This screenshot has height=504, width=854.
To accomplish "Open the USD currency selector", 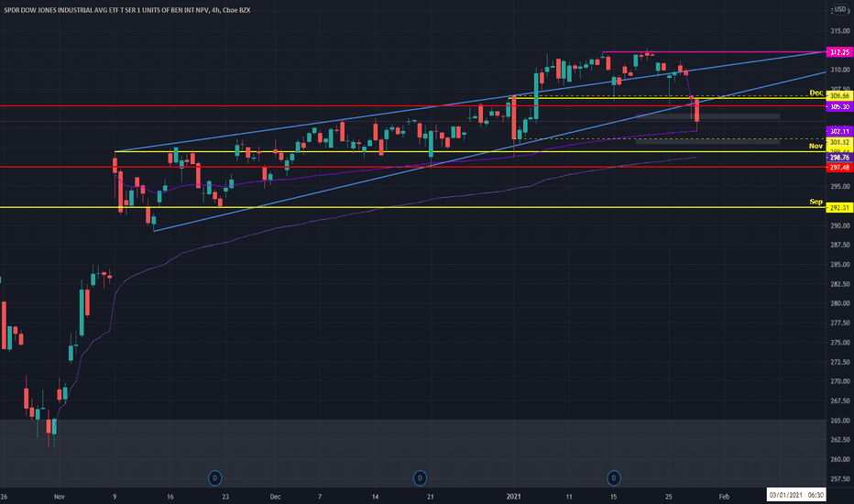I will (840, 9).
